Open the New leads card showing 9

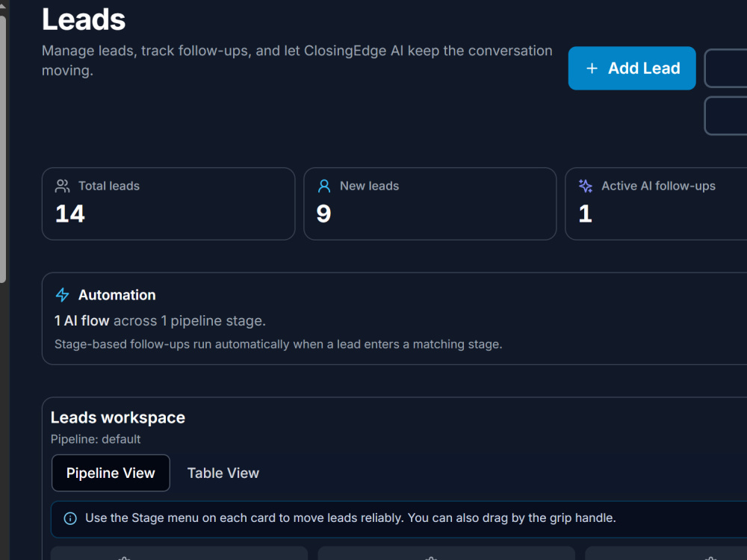tap(430, 204)
